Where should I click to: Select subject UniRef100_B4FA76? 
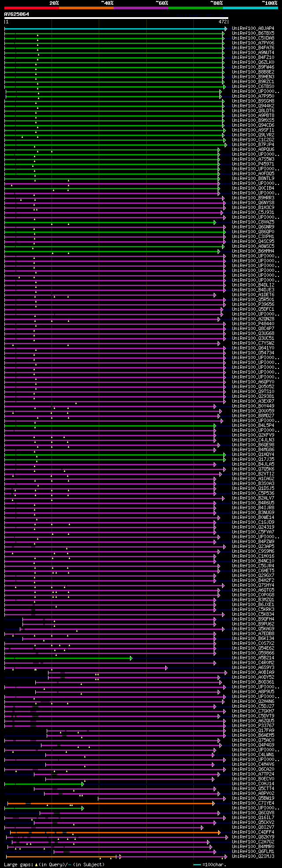coord(253,48)
